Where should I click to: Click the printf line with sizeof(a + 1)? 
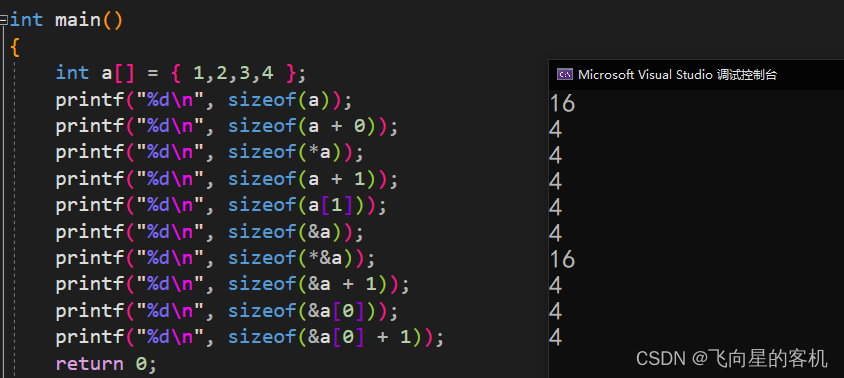(x=227, y=179)
